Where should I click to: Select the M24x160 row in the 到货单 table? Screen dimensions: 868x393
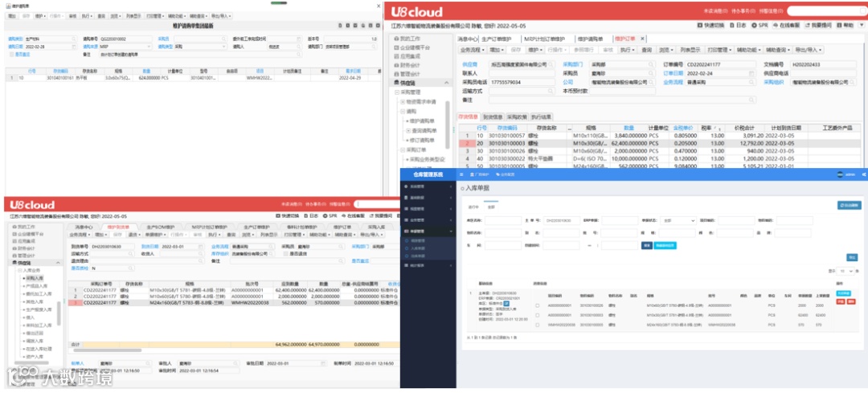coord(234,303)
